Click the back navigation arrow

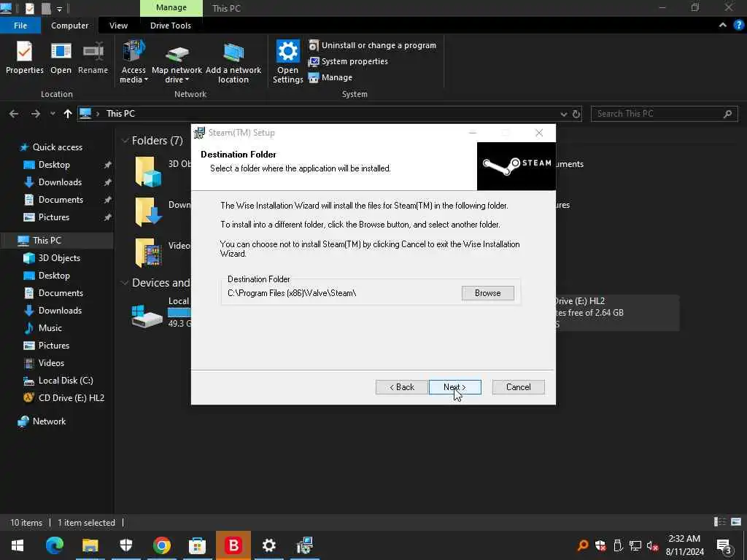pyautogui.click(x=14, y=114)
